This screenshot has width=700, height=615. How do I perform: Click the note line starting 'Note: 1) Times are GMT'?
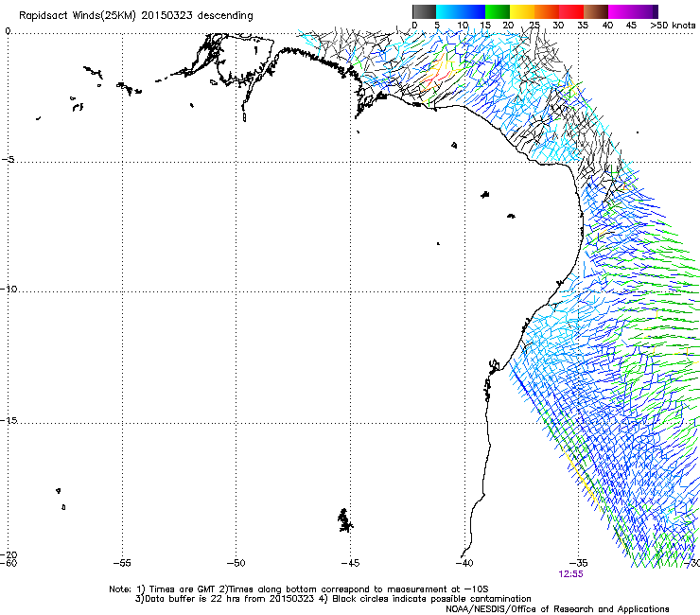298,589
